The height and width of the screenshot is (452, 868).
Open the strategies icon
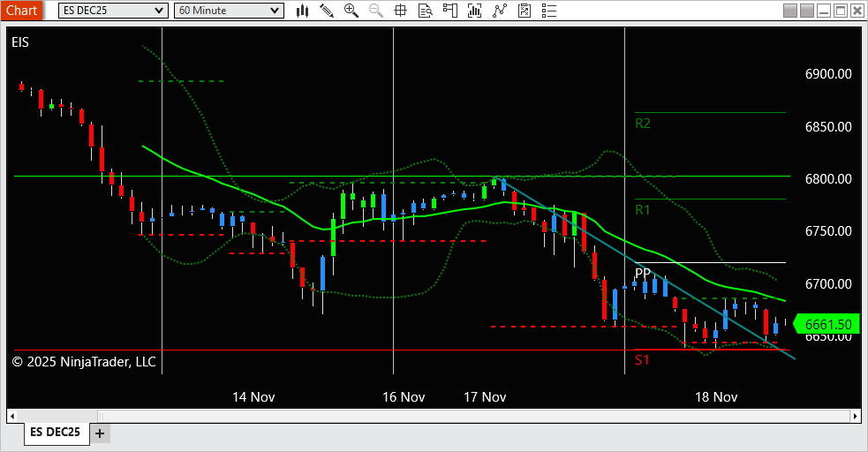pos(525,11)
